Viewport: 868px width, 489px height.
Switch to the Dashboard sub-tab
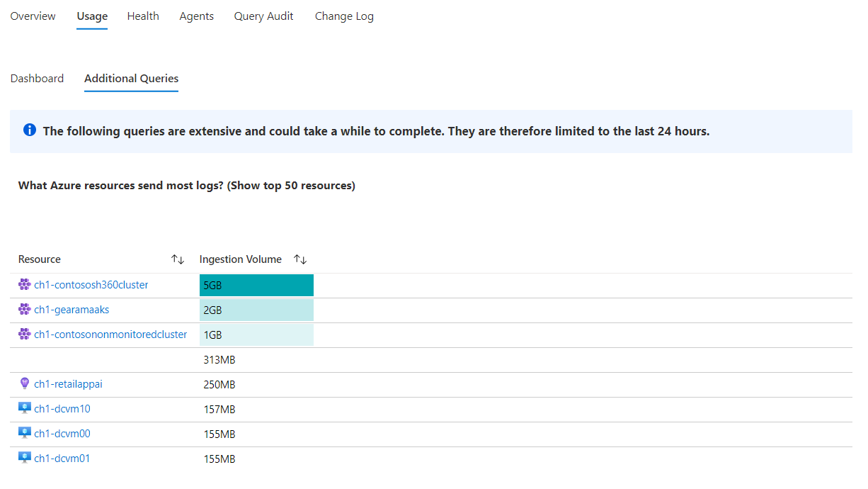tap(37, 79)
